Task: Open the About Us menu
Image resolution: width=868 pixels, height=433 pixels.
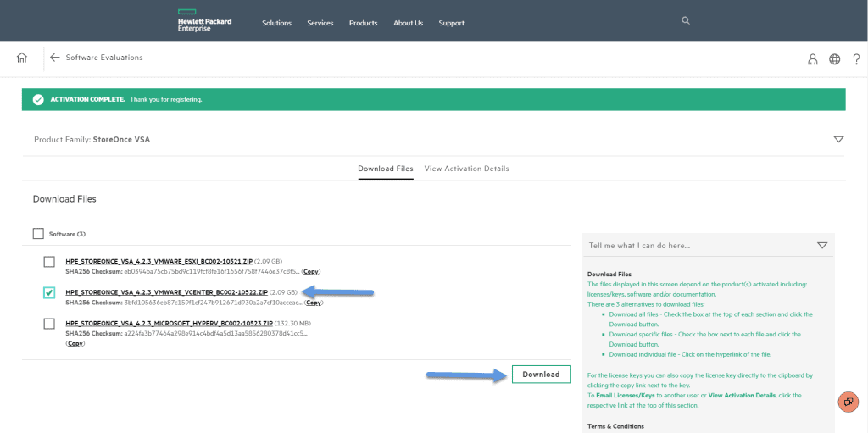Action: [408, 23]
